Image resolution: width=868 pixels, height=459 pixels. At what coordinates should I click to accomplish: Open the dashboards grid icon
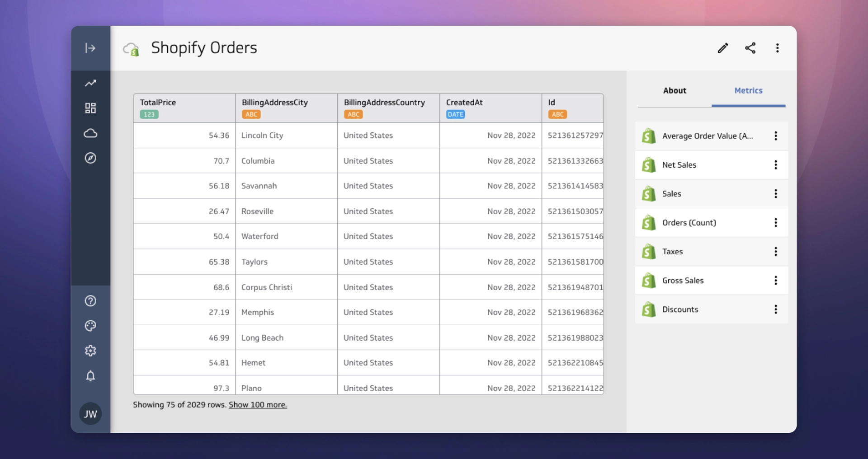pos(90,108)
